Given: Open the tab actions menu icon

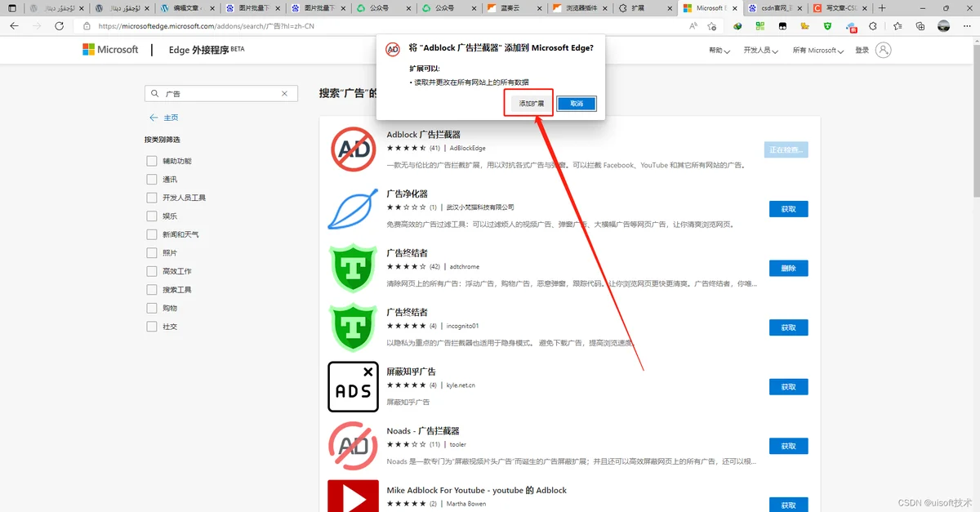Looking at the screenshot, I should click(x=11, y=7).
